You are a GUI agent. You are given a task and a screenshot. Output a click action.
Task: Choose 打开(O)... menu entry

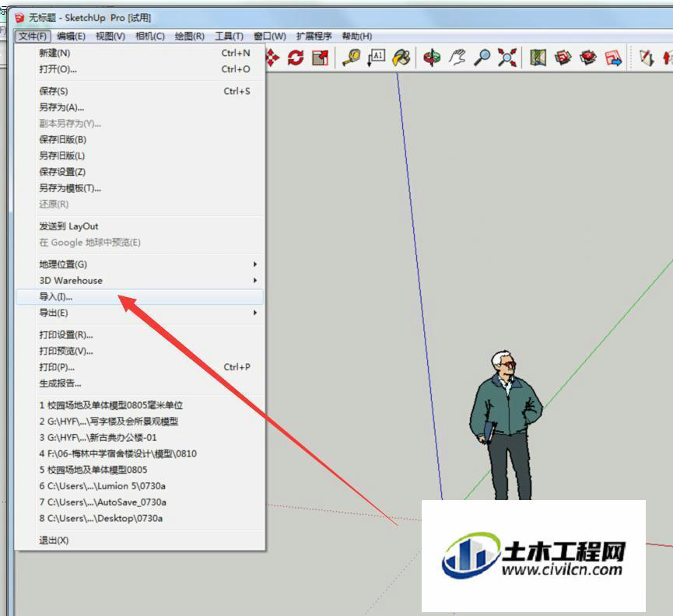(x=139, y=69)
